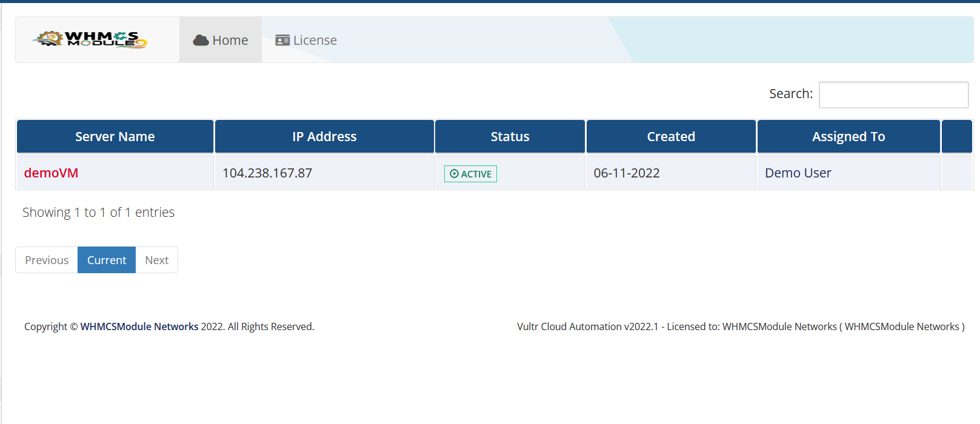Sort table by Server Name column

[115, 136]
